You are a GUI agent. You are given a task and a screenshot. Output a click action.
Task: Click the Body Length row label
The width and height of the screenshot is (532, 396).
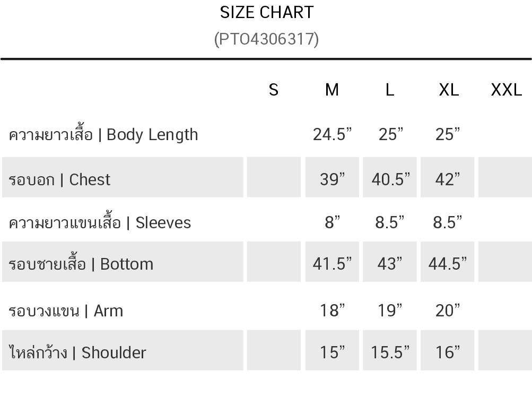click(x=103, y=135)
